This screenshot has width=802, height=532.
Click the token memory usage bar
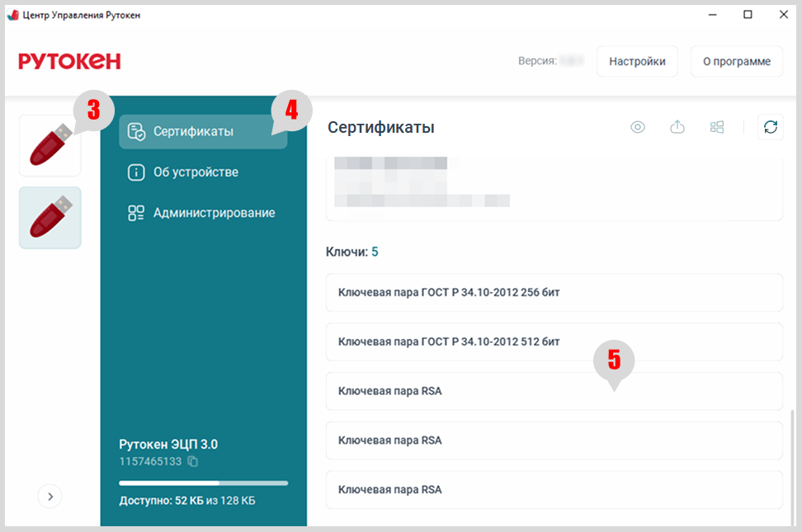click(203, 483)
